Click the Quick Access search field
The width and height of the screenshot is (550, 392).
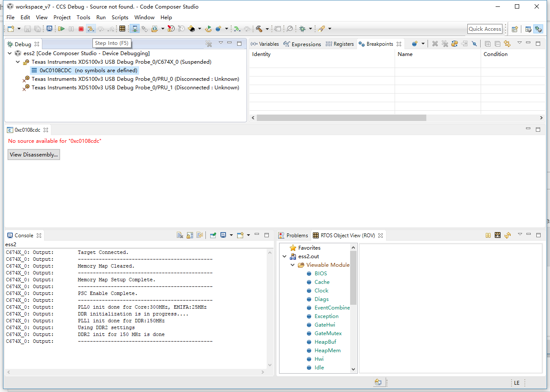coord(485,29)
